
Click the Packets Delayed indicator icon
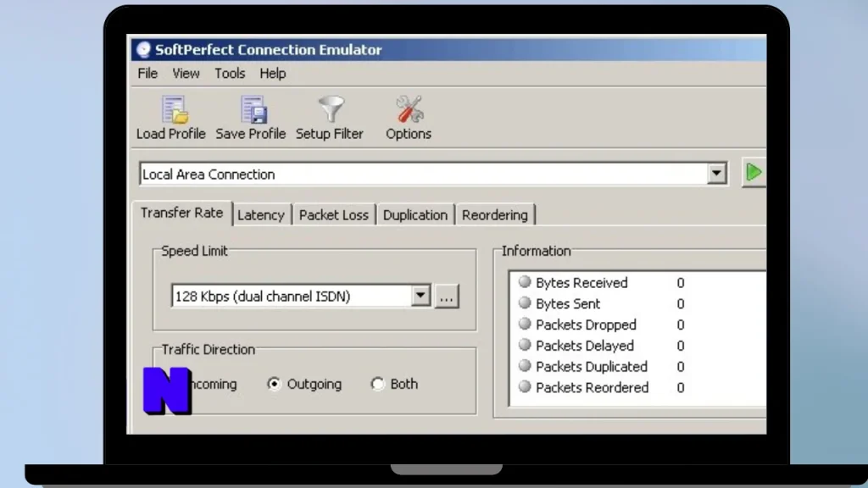tap(524, 345)
